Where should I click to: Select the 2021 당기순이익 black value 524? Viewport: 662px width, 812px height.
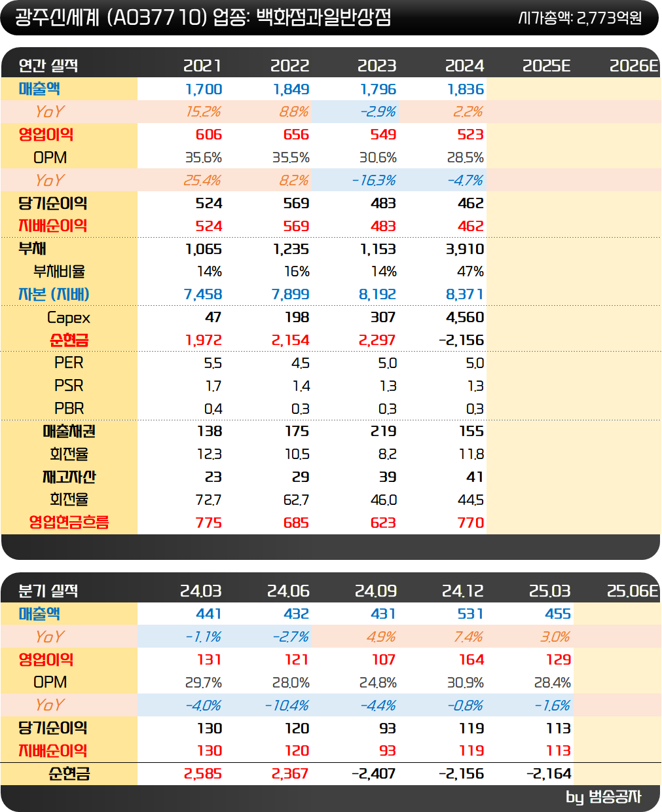click(209, 203)
